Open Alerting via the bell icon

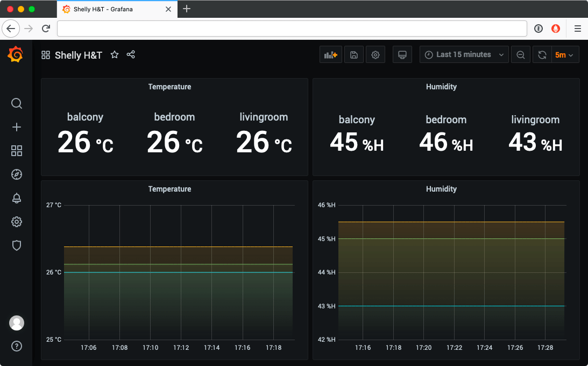(17, 198)
